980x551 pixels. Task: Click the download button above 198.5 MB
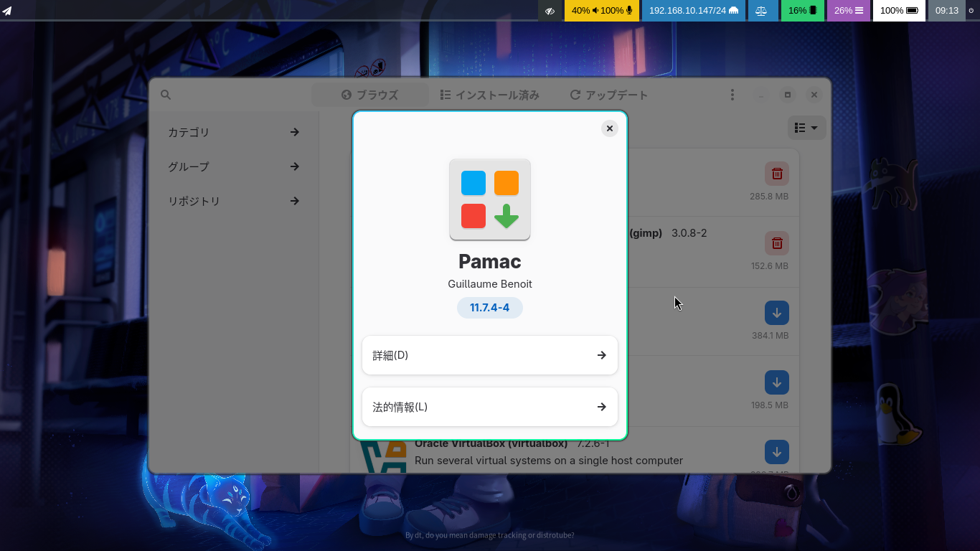tap(777, 382)
